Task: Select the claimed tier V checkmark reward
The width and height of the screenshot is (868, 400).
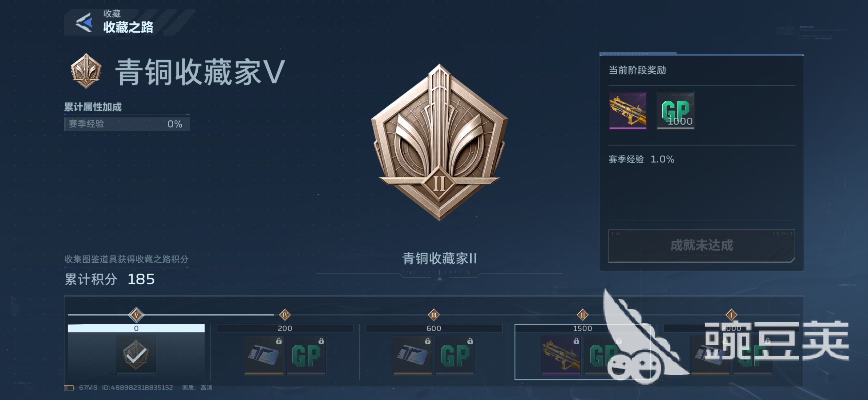Action: (136, 355)
